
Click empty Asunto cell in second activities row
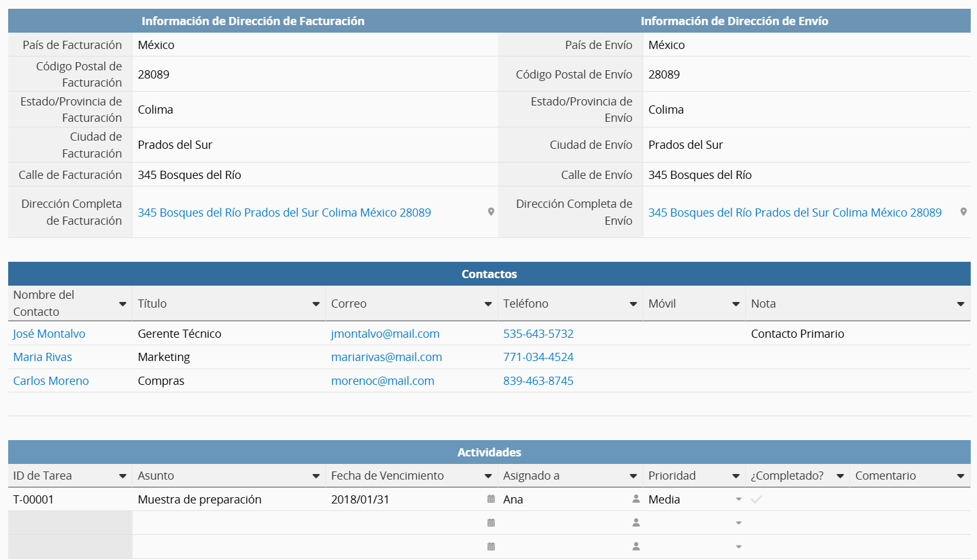tap(229, 523)
